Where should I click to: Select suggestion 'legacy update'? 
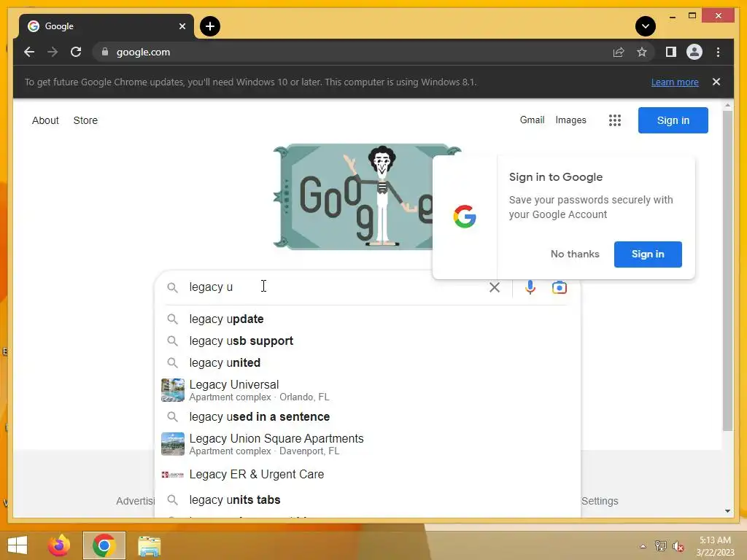pyautogui.click(x=368, y=319)
